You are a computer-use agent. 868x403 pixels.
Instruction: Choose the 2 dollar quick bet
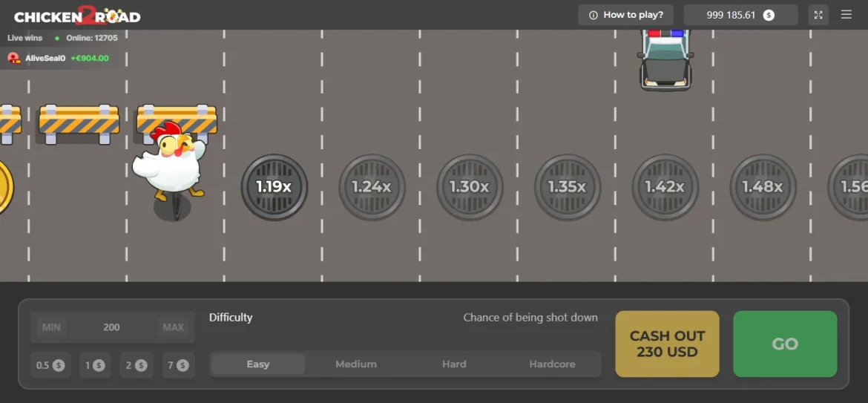(x=137, y=365)
